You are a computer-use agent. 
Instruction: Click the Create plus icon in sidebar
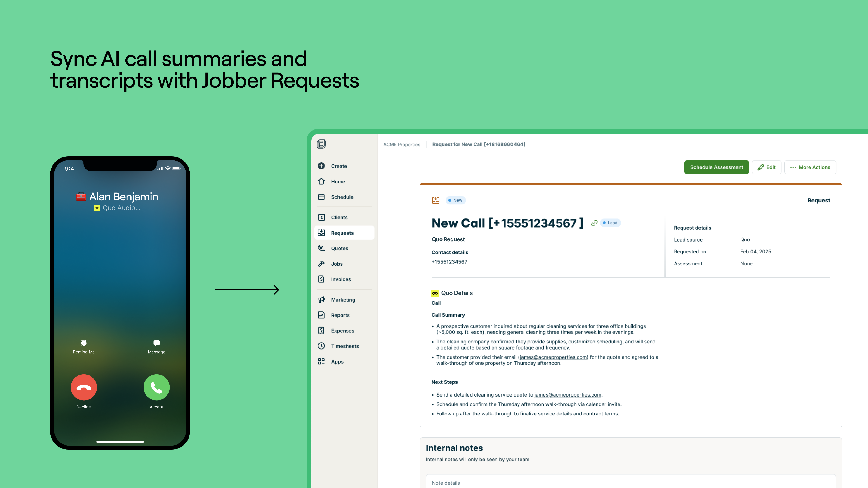[321, 166]
